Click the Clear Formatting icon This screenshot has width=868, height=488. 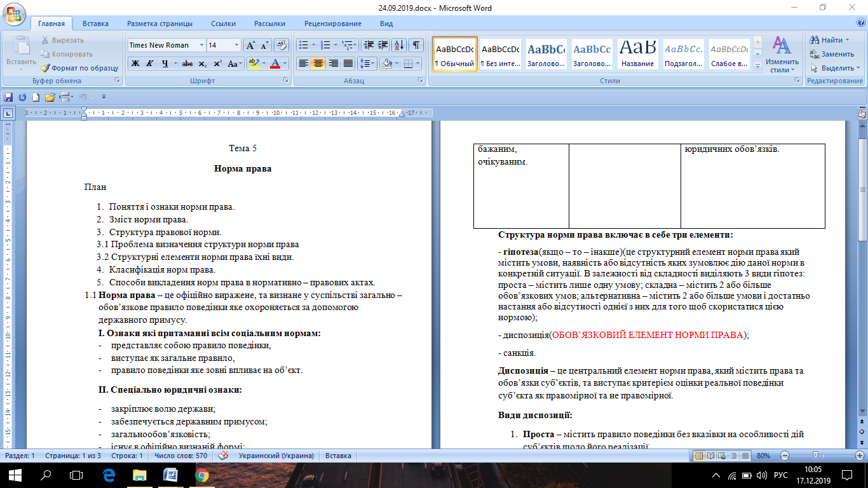click(281, 45)
